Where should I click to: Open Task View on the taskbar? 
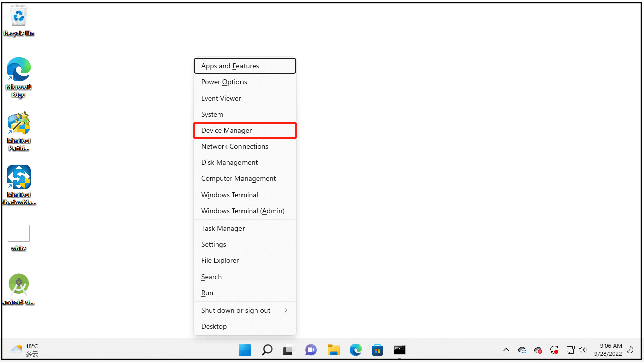click(x=287, y=350)
